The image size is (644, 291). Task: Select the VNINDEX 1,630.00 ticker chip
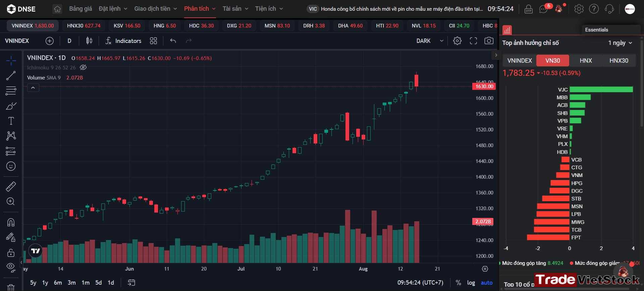pos(33,26)
